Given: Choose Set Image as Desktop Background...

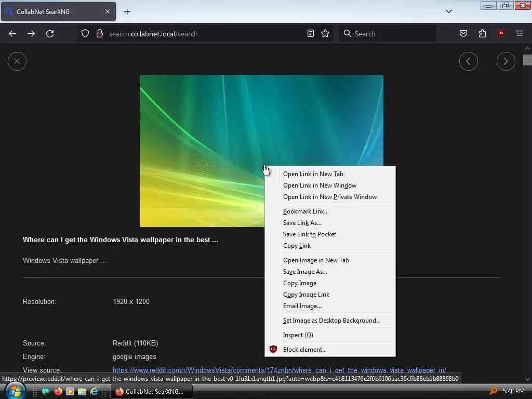Looking at the screenshot, I should 330,321.
